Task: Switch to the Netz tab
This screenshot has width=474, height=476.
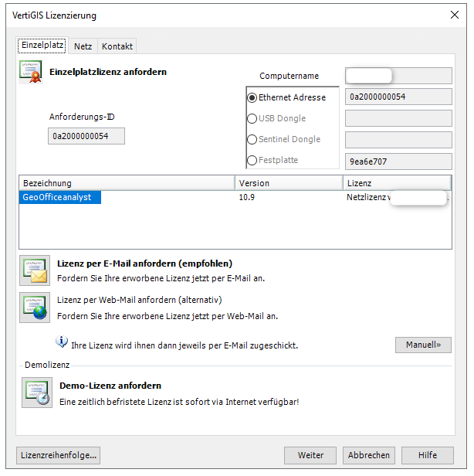Action: click(83, 46)
